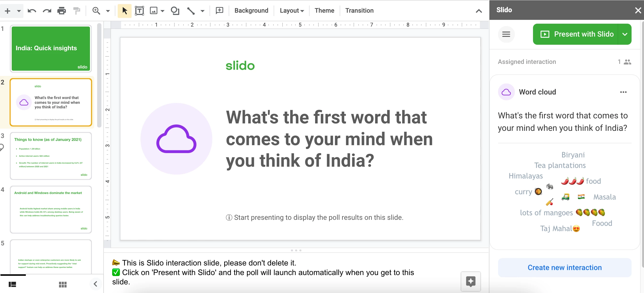Select the Paint format tool

click(77, 11)
